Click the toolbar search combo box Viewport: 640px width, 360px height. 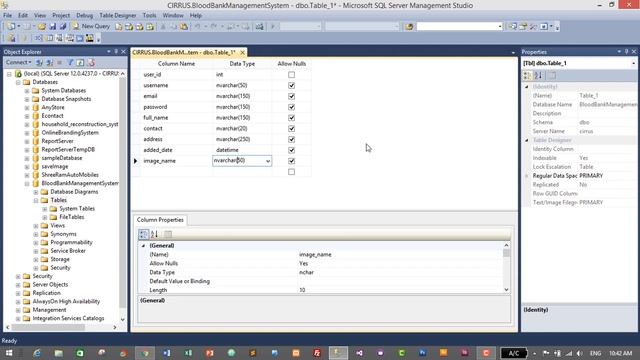point(459,27)
